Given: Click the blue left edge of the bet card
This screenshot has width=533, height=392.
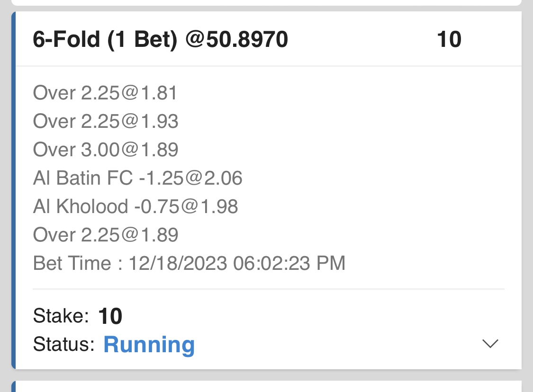Looking at the screenshot, I should (x=13, y=189).
